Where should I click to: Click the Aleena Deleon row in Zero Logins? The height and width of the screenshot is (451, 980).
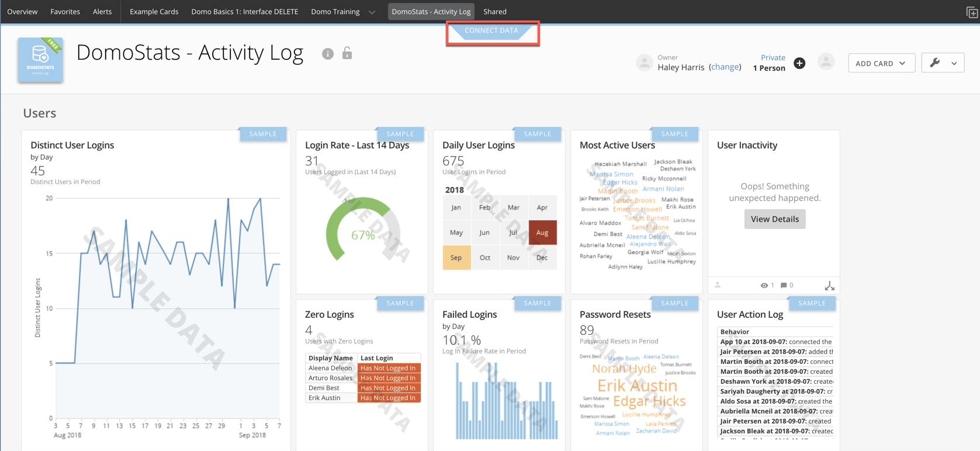[x=363, y=368]
